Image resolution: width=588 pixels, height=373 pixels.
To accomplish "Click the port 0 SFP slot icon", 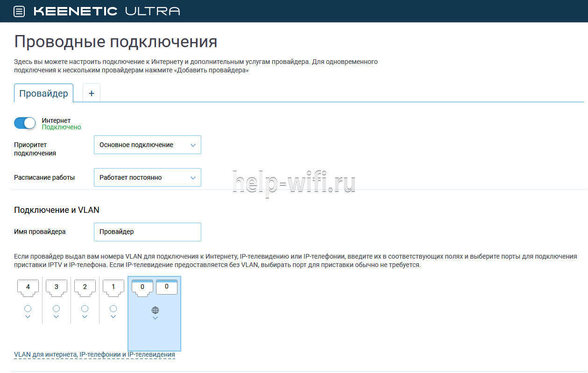I will pyautogui.click(x=166, y=288).
